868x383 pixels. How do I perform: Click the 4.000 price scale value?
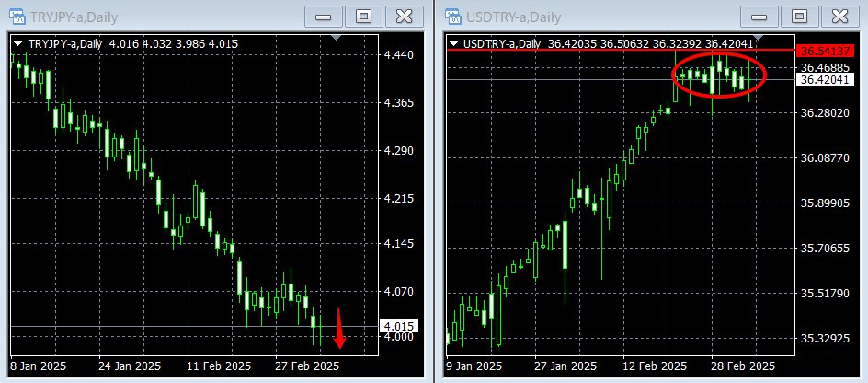click(x=397, y=336)
